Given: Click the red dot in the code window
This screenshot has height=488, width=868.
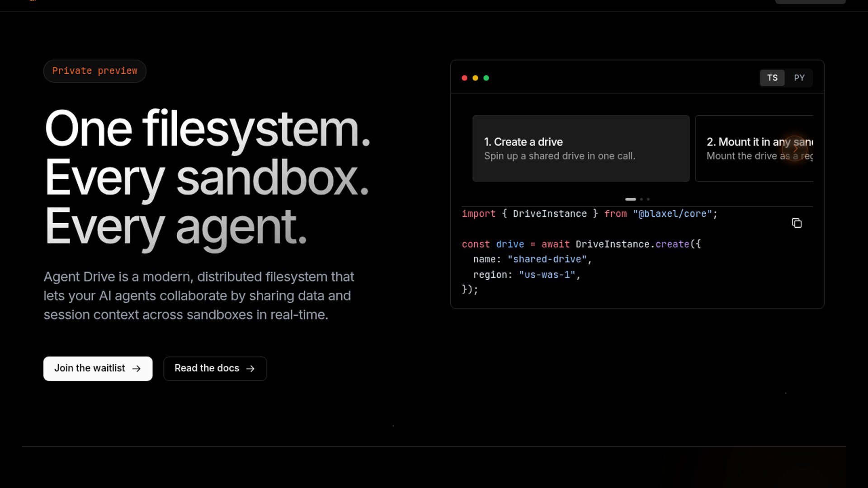Looking at the screenshot, I should (x=464, y=78).
